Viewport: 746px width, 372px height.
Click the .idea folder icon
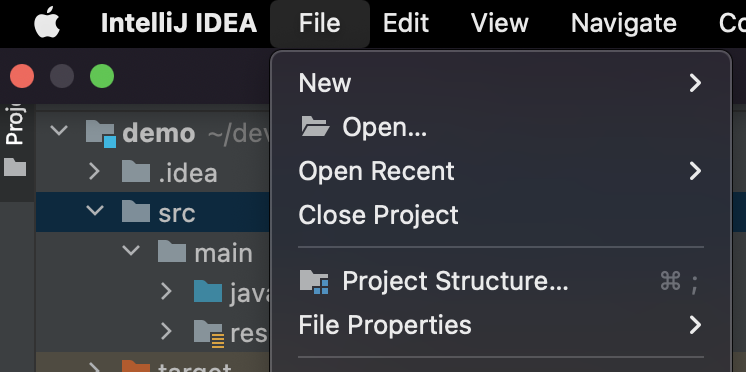point(136,171)
